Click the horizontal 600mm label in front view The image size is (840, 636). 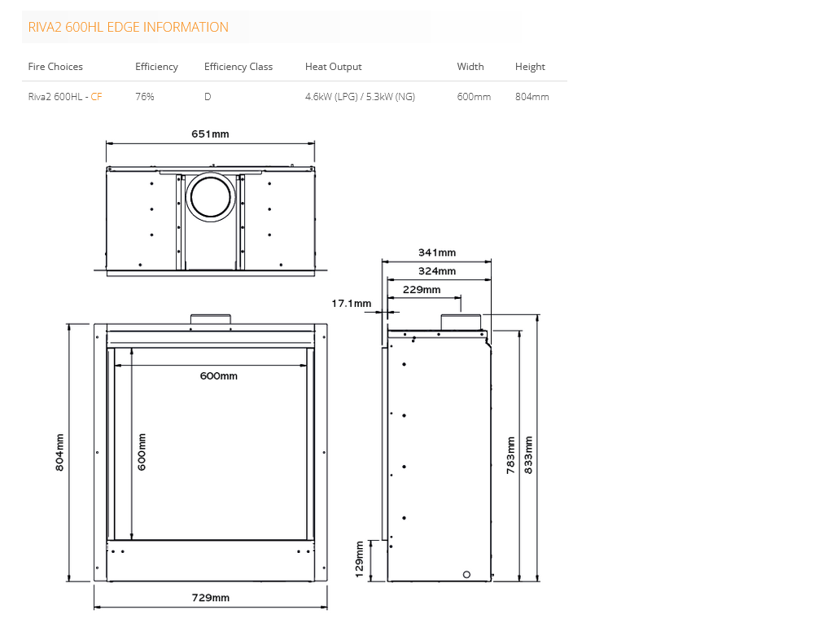219,375
